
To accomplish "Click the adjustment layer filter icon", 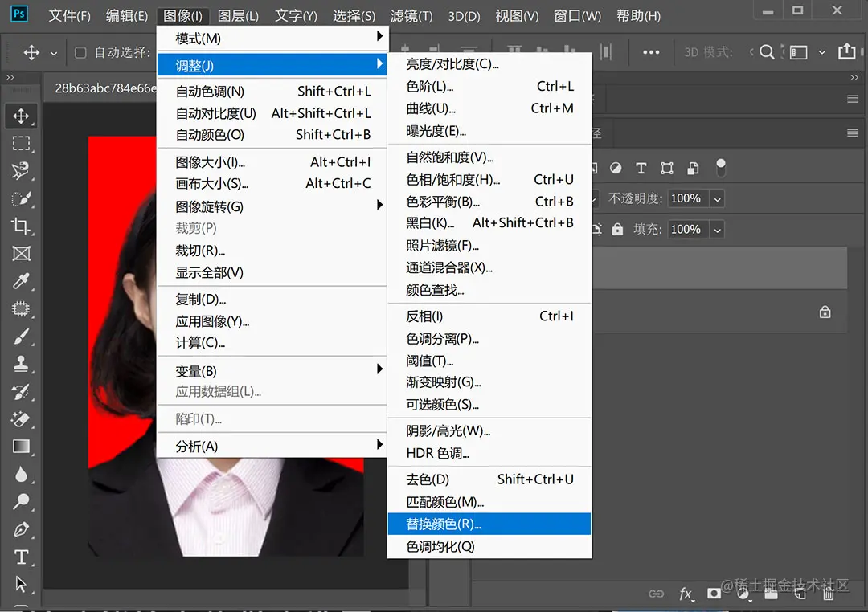I will tap(616, 168).
